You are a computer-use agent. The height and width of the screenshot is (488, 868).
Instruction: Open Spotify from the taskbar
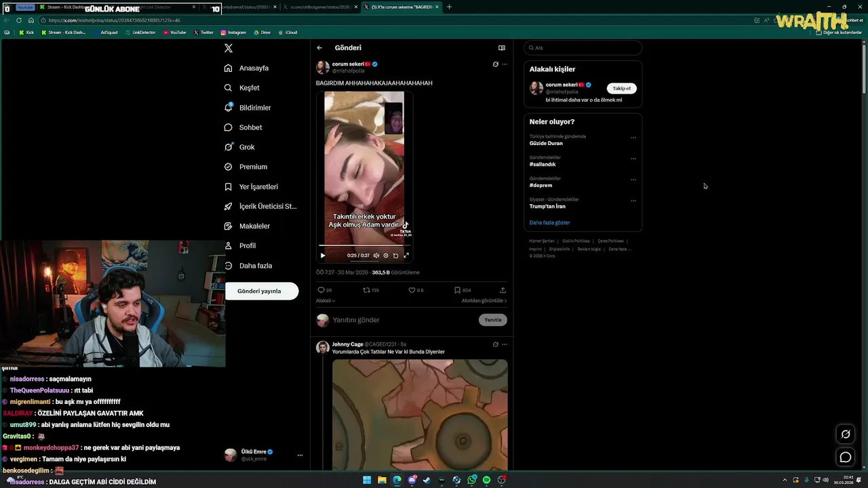(486, 480)
